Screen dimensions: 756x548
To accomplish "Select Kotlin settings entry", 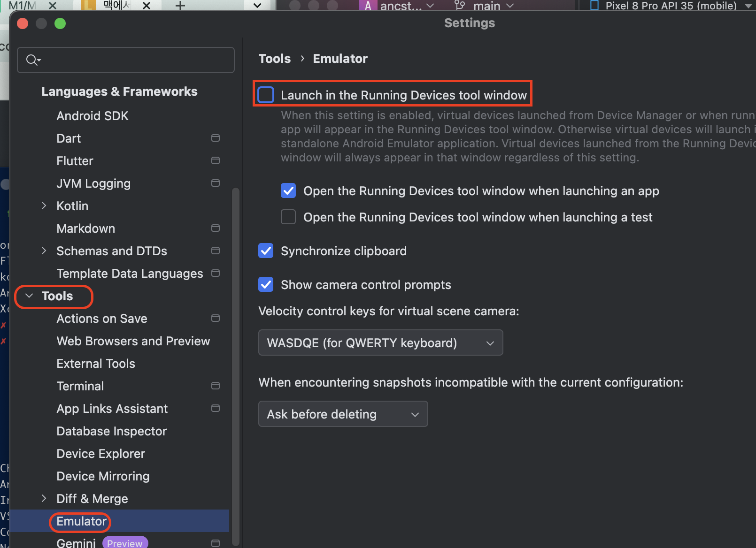I will (x=72, y=205).
